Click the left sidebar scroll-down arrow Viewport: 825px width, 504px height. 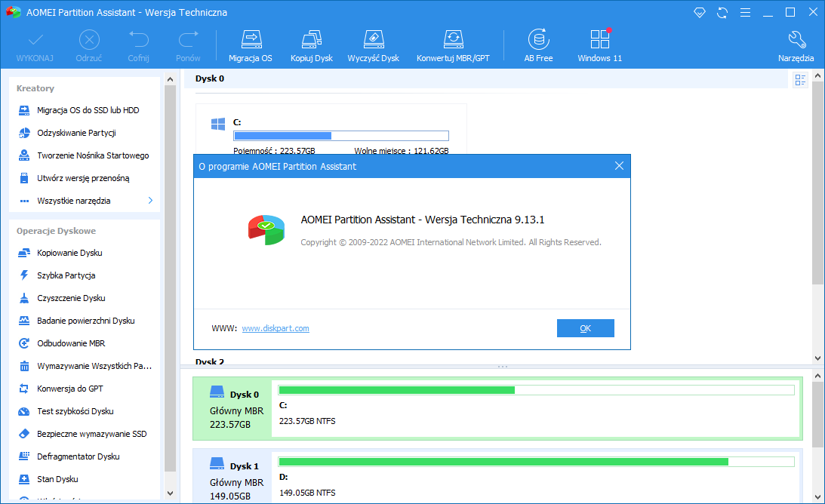(x=170, y=493)
